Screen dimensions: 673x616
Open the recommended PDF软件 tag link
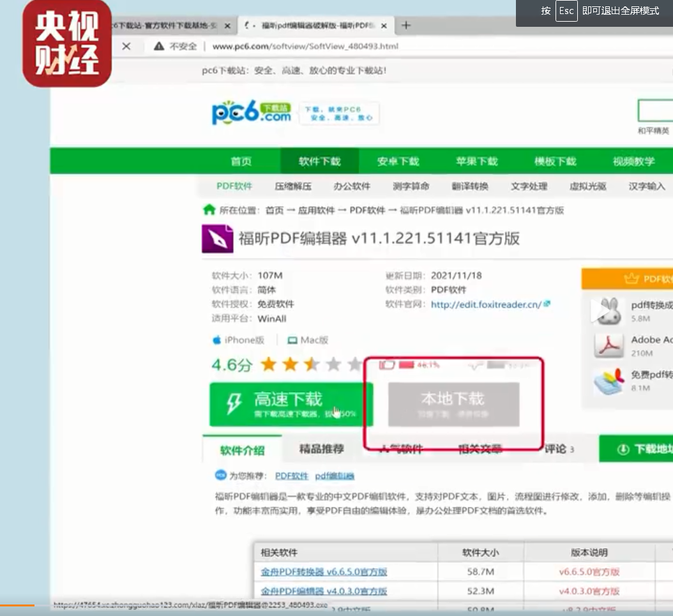[292, 476]
